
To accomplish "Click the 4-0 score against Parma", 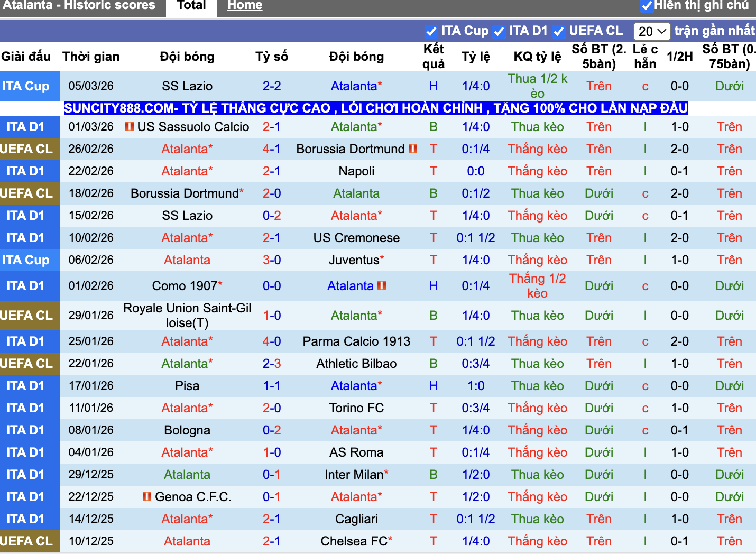I will tap(272, 341).
